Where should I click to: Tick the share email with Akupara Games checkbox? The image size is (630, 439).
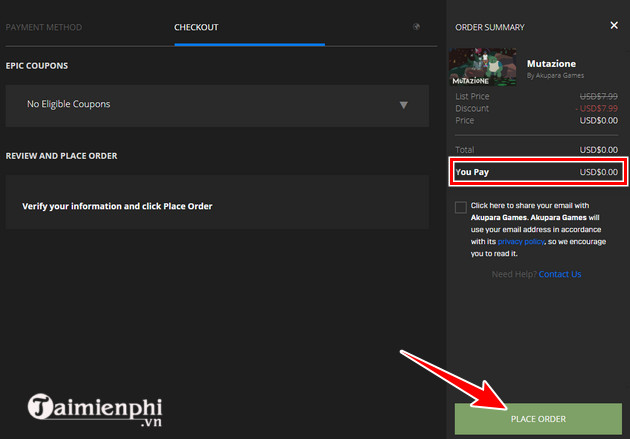pos(461,207)
